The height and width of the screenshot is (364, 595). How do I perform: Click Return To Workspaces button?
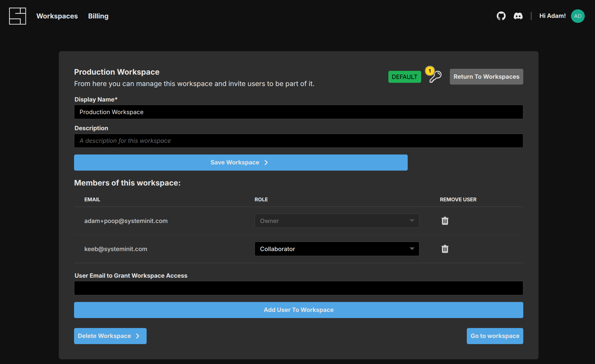(486, 77)
